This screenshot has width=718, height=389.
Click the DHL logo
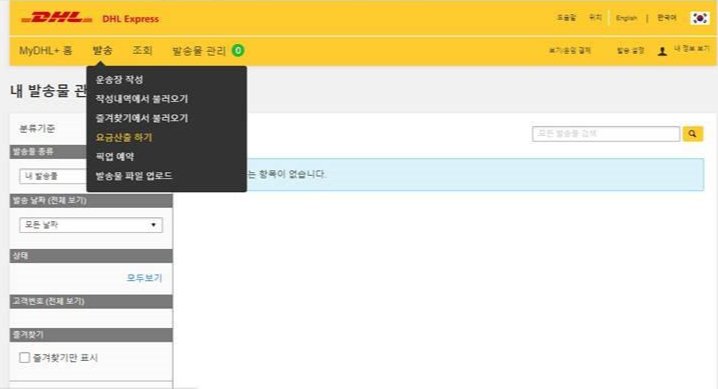pyautogui.click(x=56, y=18)
